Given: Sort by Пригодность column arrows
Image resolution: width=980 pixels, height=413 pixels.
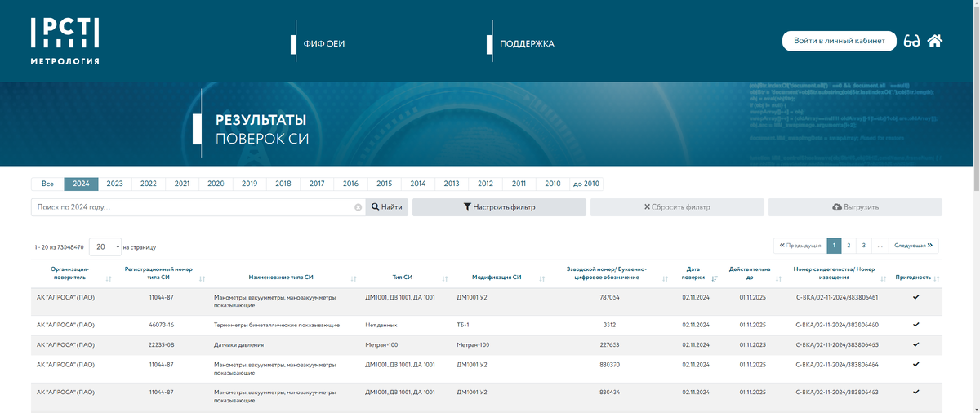Looking at the screenshot, I should (937, 278).
